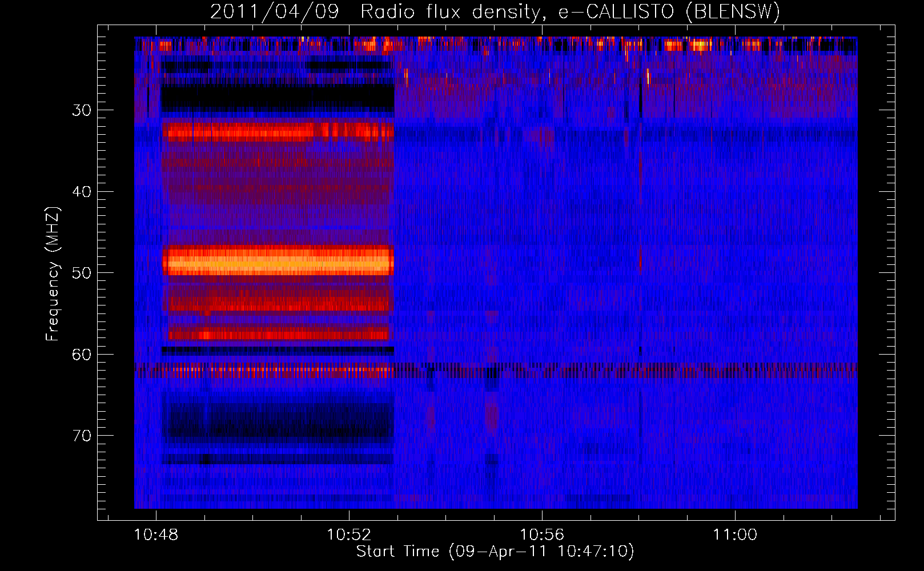Click the bright yellow emission band near 49 MHz
924x571 pixels.
pyautogui.click(x=278, y=262)
